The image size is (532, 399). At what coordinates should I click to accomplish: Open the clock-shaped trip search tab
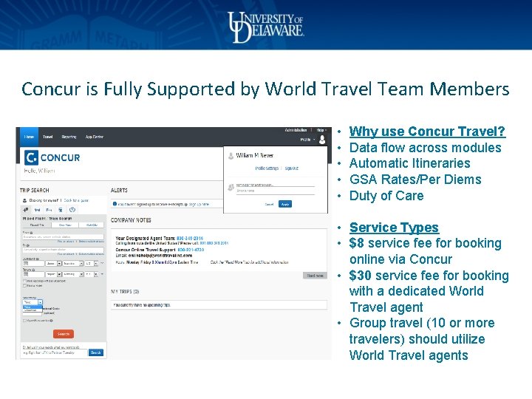tap(72, 210)
